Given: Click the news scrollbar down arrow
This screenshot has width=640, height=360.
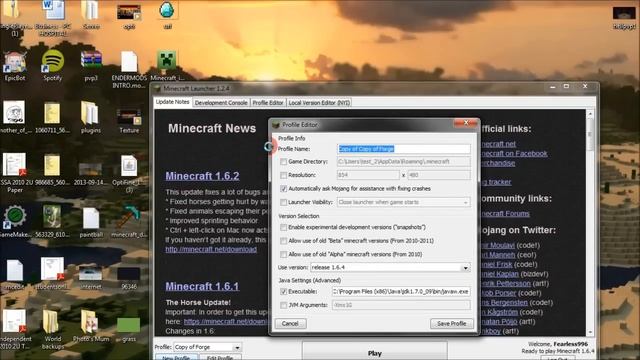Looking at the screenshot, I should pyautogui.click(x=590, y=333).
